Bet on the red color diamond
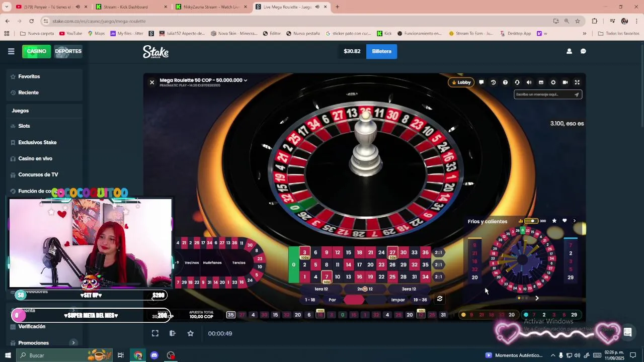Screen dimensions: 644x362 (354, 300)
